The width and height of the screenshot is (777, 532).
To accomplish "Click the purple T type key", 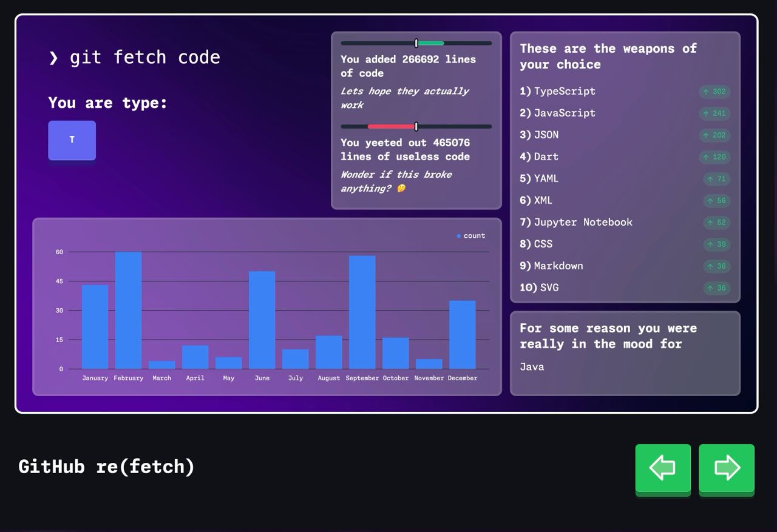I will click(x=72, y=141).
